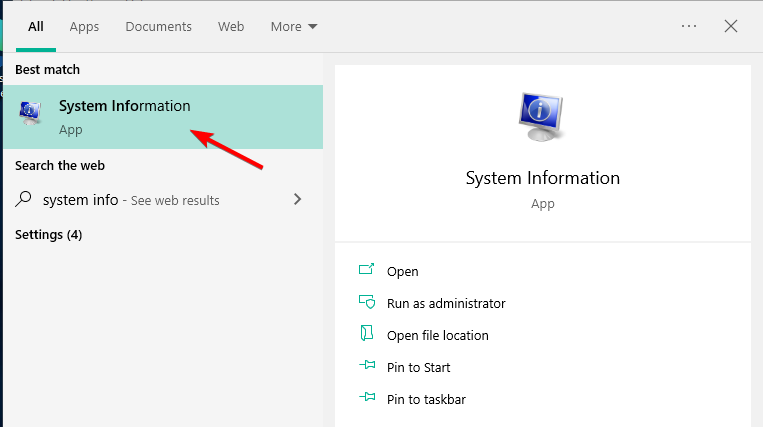Image resolution: width=763 pixels, height=427 pixels.
Task: Choose Pin to Start
Action: tap(418, 368)
